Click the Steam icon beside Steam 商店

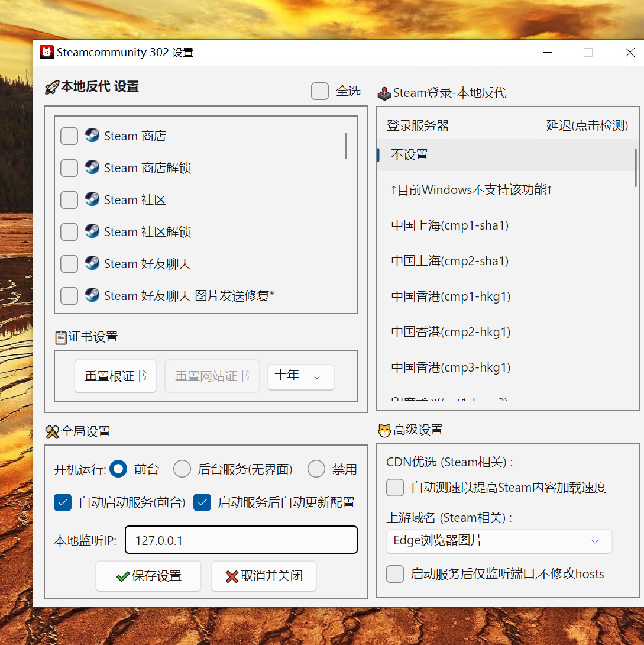tap(92, 136)
